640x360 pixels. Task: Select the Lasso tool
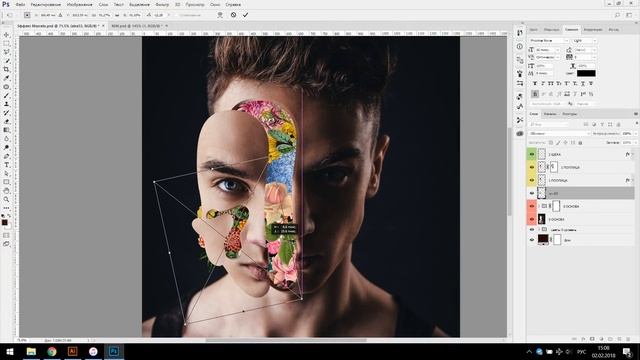(x=6, y=52)
